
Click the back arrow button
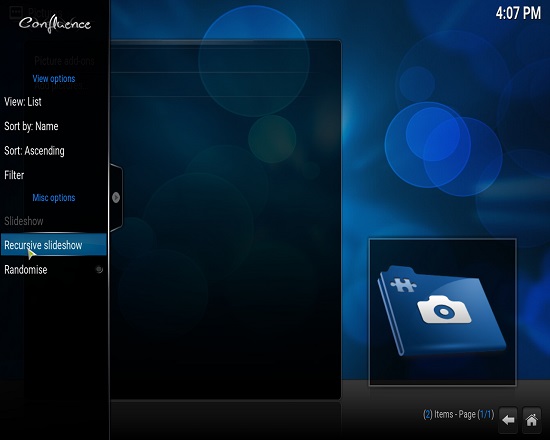(x=508, y=419)
